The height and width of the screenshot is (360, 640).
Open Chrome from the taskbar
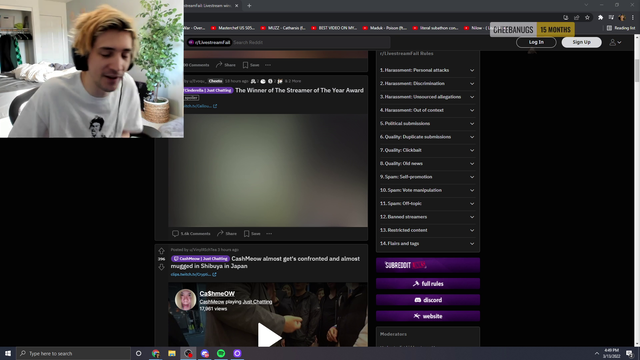tap(156, 353)
